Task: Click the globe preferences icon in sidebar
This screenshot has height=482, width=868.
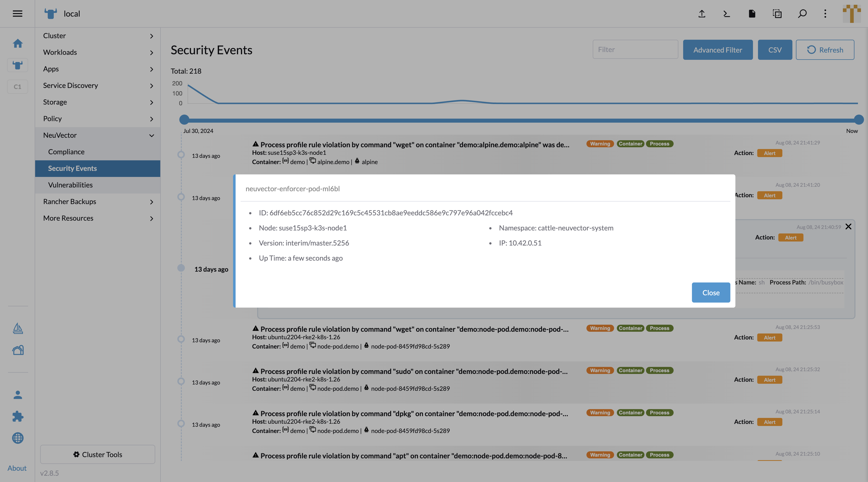Action: [18, 439]
